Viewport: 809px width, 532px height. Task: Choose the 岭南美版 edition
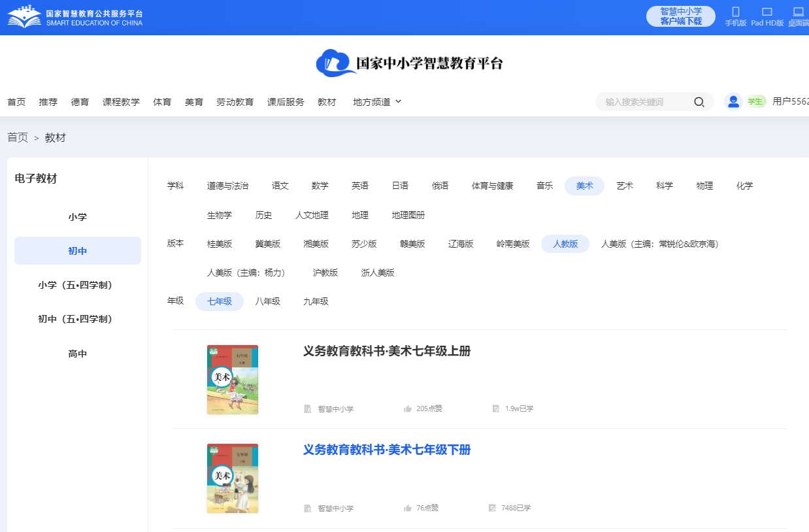513,244
